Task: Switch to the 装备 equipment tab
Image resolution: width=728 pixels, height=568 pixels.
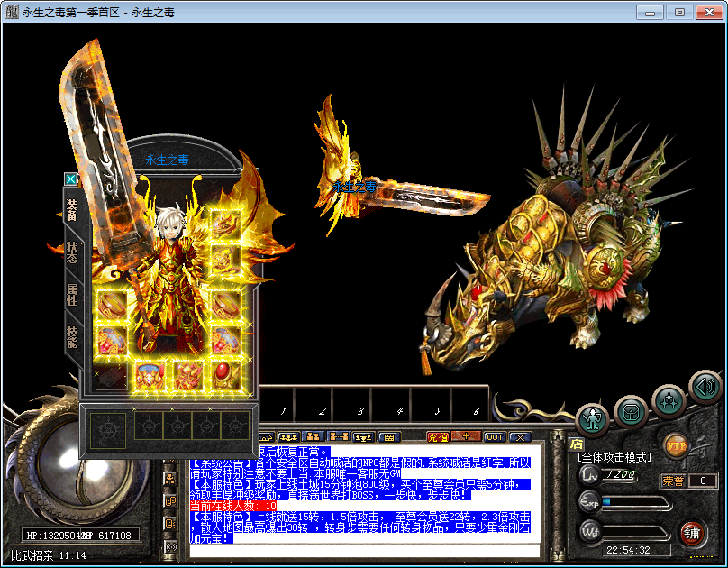Action: click(x=71, y=210)
